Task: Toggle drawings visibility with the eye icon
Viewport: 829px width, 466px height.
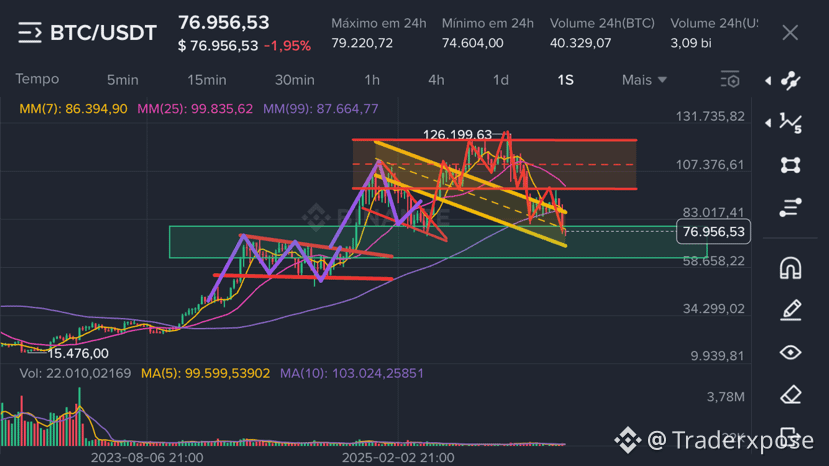Action: (x=790, y=352)
